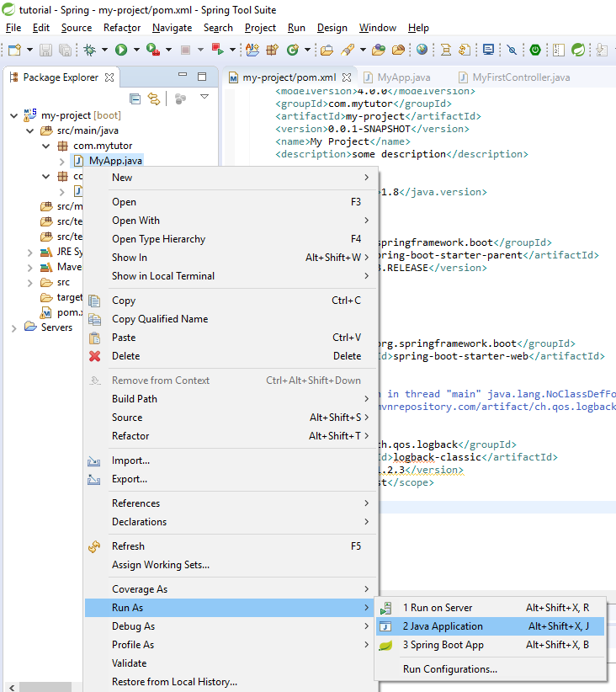Toggle Link with Editor in Package Explorer
The height and width of the screenshot is (692, 616).
[x=154, y=98]
